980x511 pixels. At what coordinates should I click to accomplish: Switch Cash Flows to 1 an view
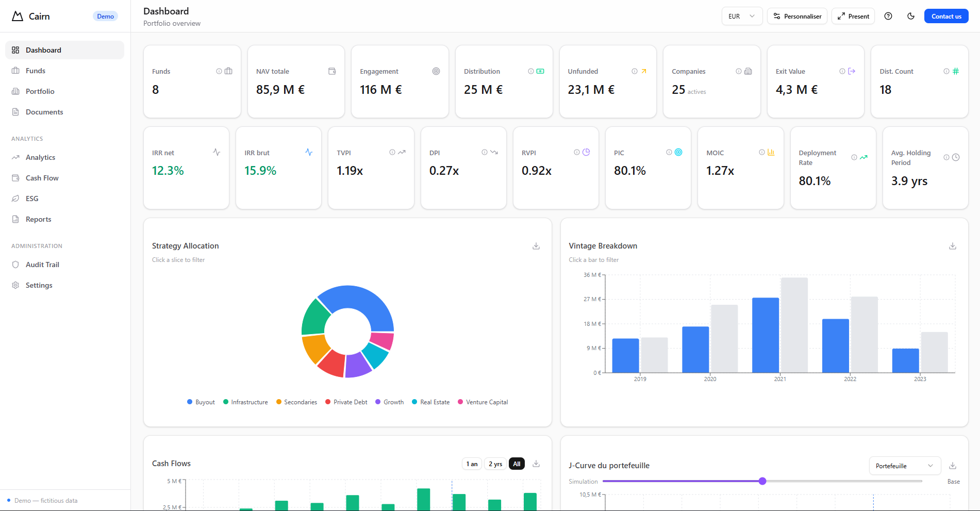471,464
